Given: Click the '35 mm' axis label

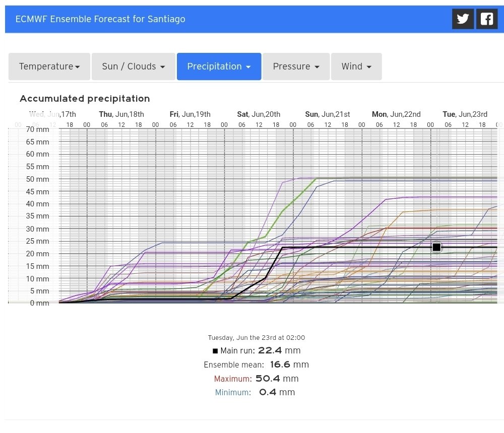Looking at the screenshot, I should click(38, 216).
